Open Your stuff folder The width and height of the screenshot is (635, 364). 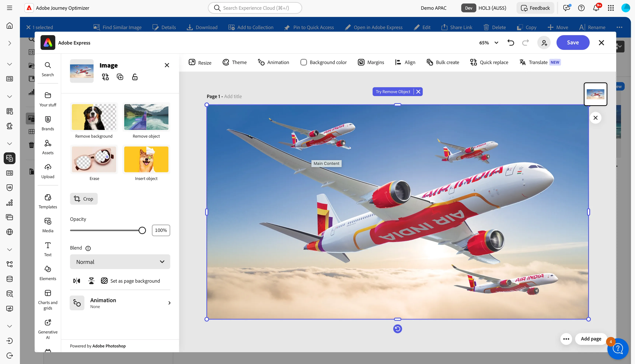[48, 99]
